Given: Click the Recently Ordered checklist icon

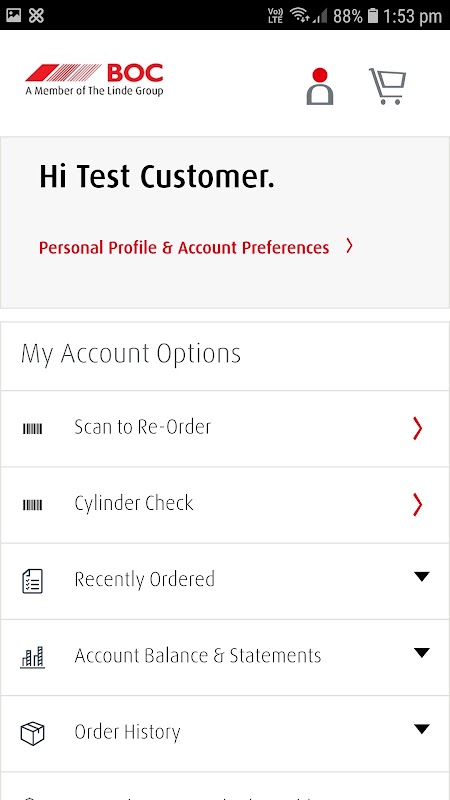Looking at the screenshot, I should 33,581.
